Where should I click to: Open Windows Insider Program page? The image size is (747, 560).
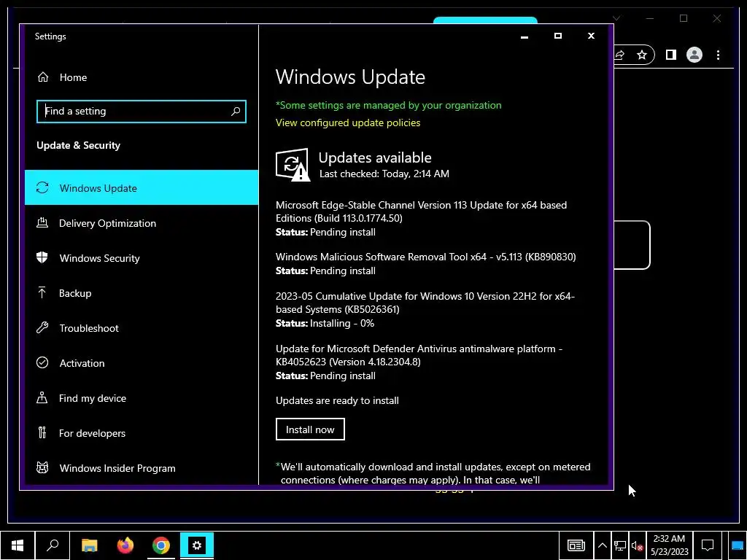pos(142,468)
